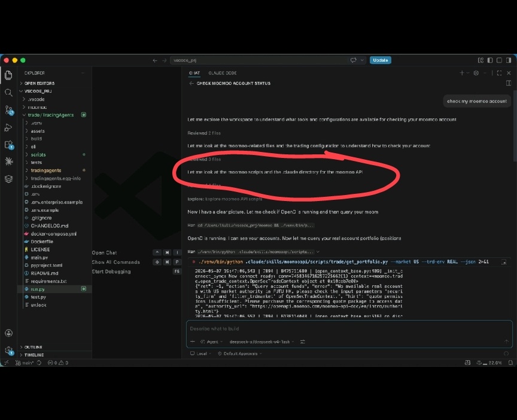
Task: Maximize the chat panel
Action: click(x=499, y=73)
